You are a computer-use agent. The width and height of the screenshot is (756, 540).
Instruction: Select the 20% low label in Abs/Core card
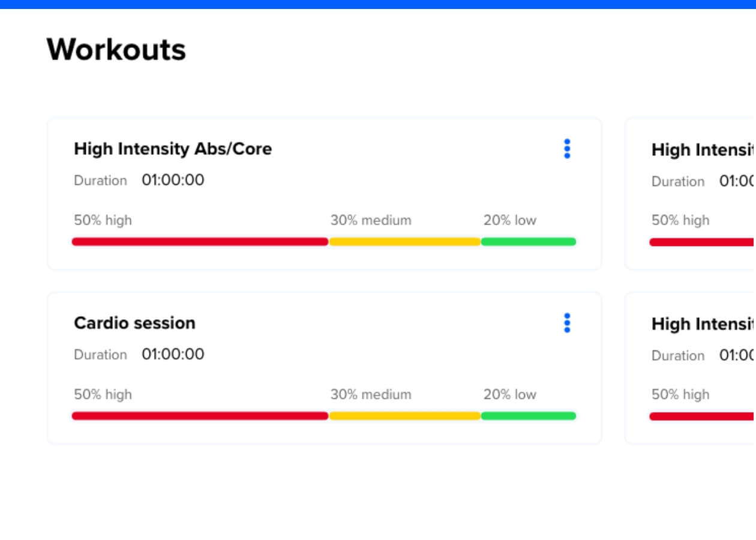coord(510,220)
